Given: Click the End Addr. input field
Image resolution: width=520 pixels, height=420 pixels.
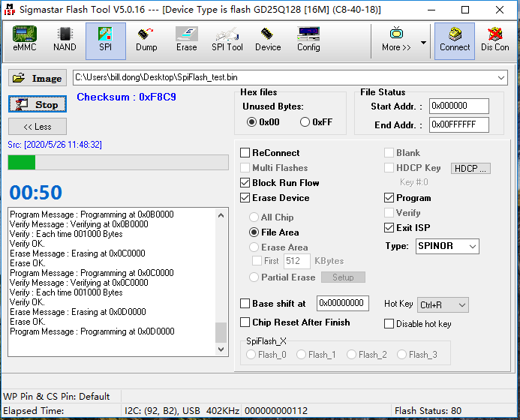Looking at the screenshot, I should point(458,125).
